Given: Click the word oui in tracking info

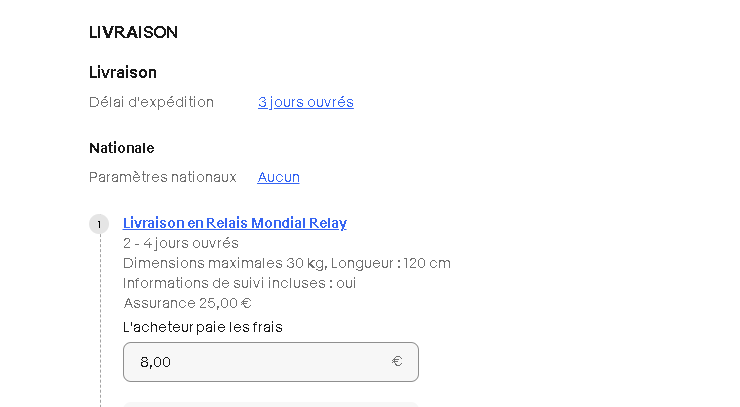Looking at the screenshot, I should pyautogui.click(x=346, y=283).
